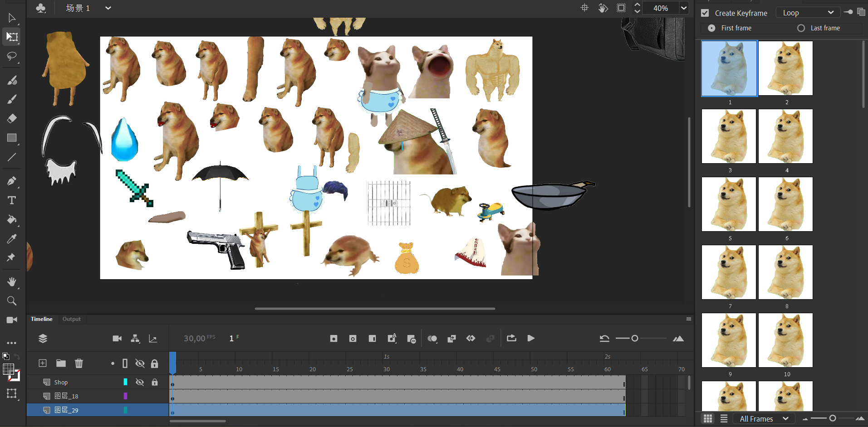
Task: Choose the Eyedropper tool
Action: [x=12, y=239]
